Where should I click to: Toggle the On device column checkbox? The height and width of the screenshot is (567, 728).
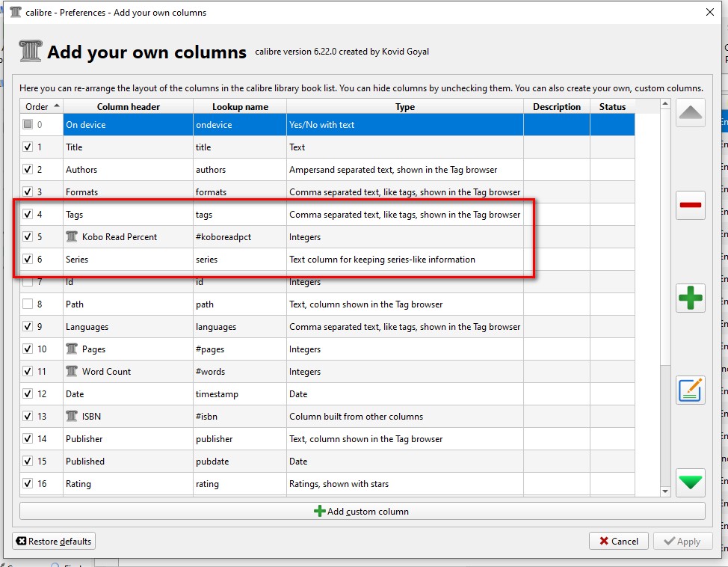click(28, 124)
